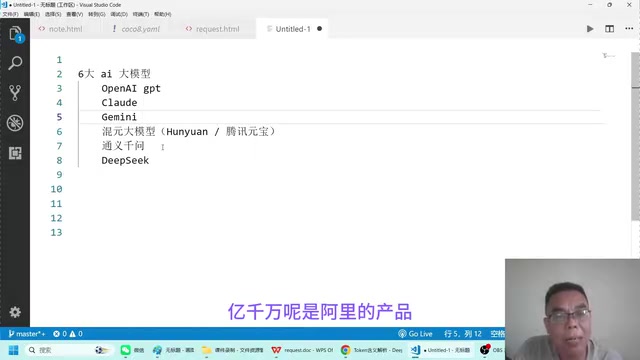Open the 编辑(E) menu
The image size is (640, 360).
(31, 14)
